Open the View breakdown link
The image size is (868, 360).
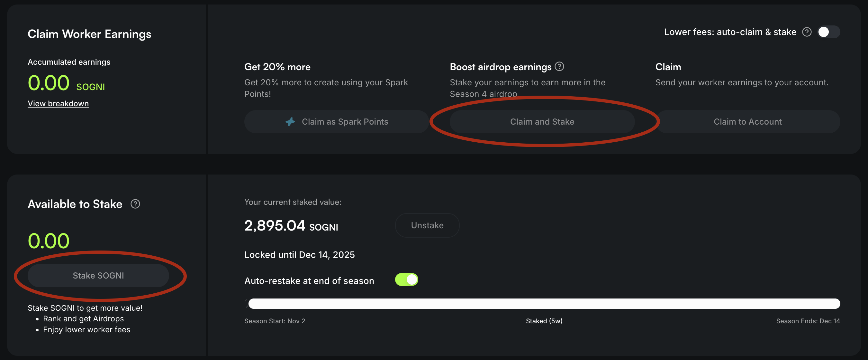pyautogui.click(x=58, y=104)
